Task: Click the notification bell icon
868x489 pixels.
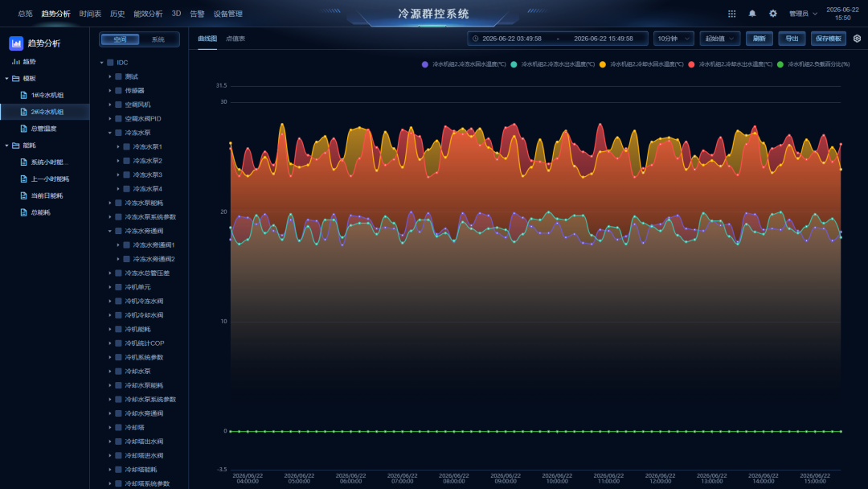Action: tap(752, 14)
